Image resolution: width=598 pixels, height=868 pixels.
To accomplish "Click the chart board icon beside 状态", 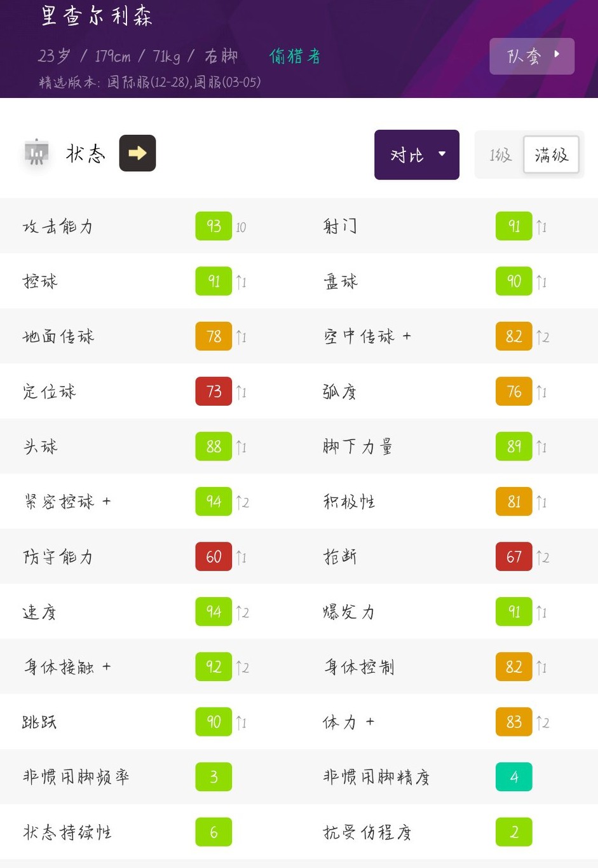I will (x=36, y=153).
